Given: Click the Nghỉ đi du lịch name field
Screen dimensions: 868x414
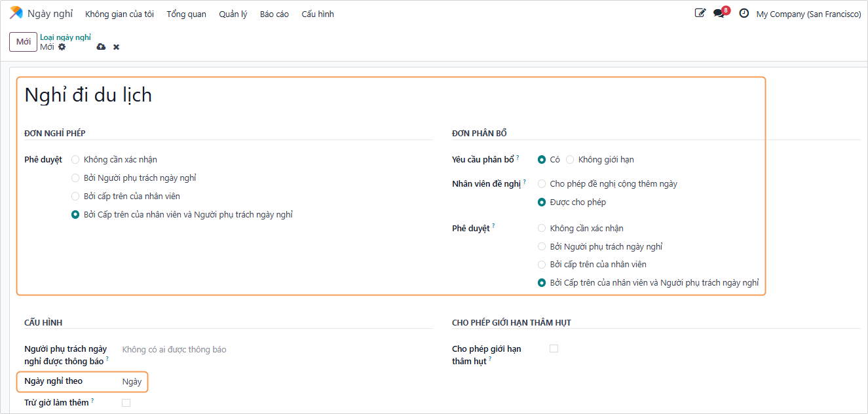Looking at the screenshot, I should tap(262, 95).
